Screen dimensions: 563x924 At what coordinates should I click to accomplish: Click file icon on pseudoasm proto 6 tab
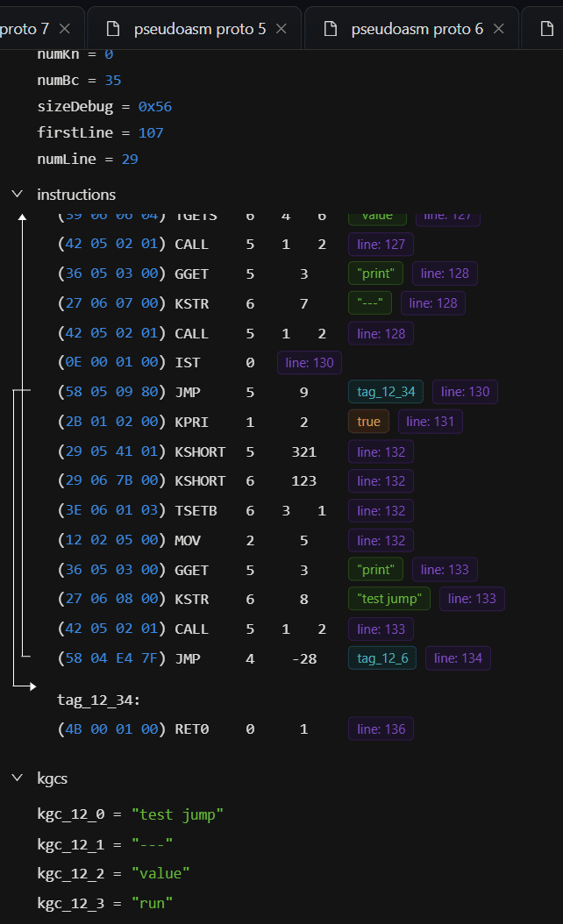330,29
